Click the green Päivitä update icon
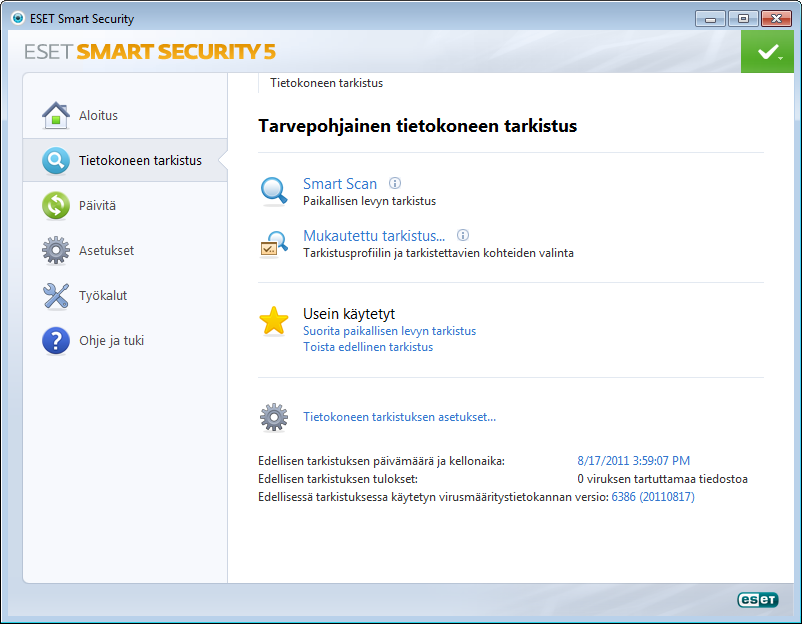Viewport: 802px width, 624px height. pyautogui.click(x=56, y=206)
